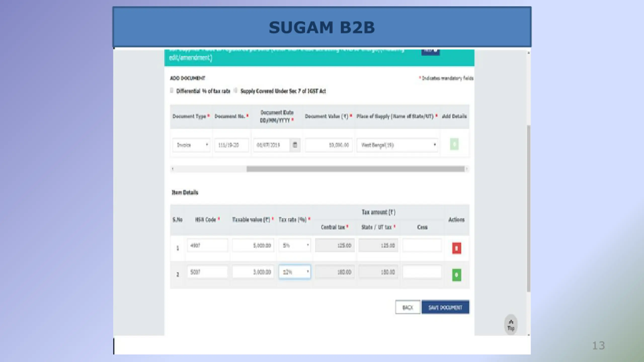Click the SAVE DOCUMENT button
This screenshot has width=644, height=362.
point(445,307)
